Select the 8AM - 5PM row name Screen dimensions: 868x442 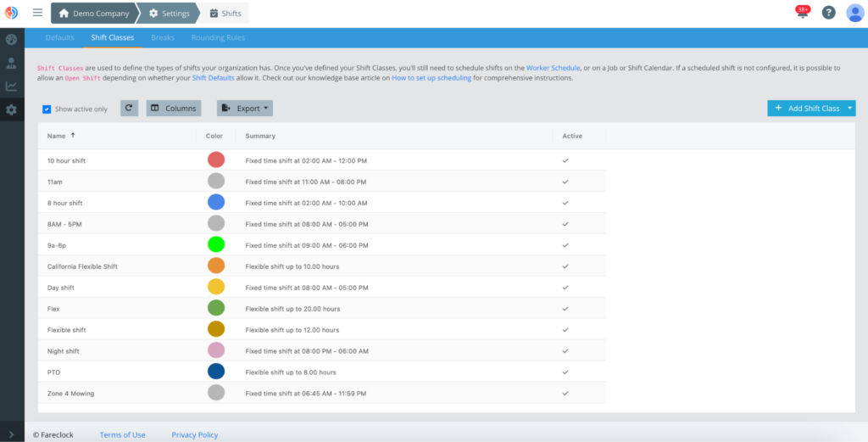64,224
